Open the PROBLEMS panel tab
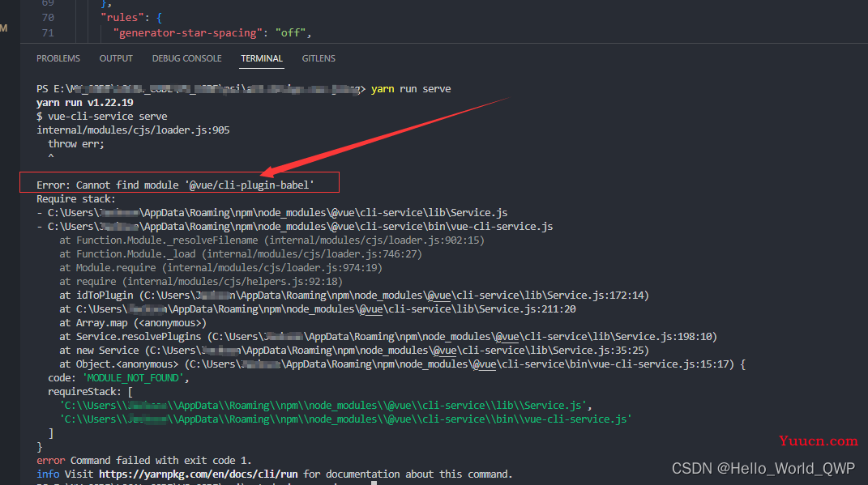The width and height of the screenshot is (868, 485). click(x=58, y=58)
